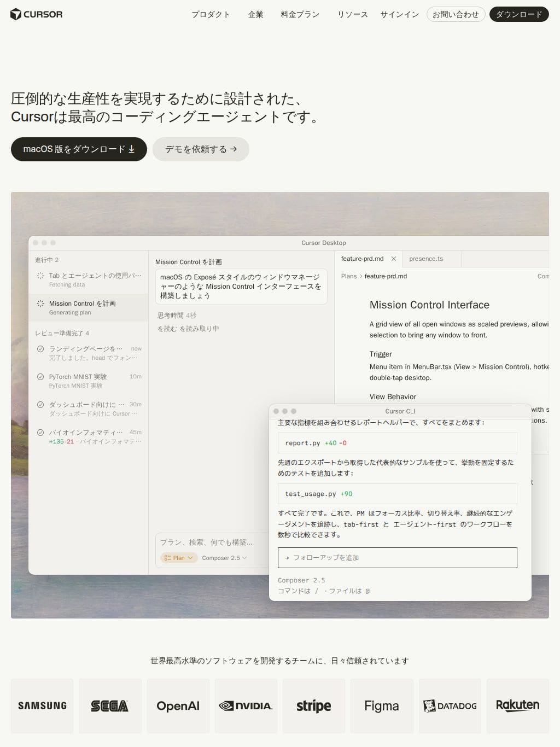Viewport: 560px width, 747px height.
Task: Click the Cursor logo in header
Action: (37, 14)
